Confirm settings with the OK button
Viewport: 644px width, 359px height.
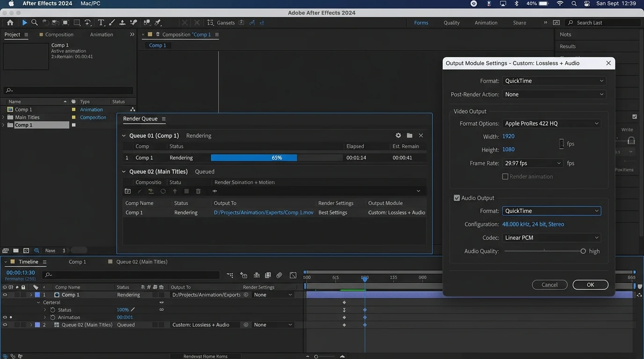591,285
